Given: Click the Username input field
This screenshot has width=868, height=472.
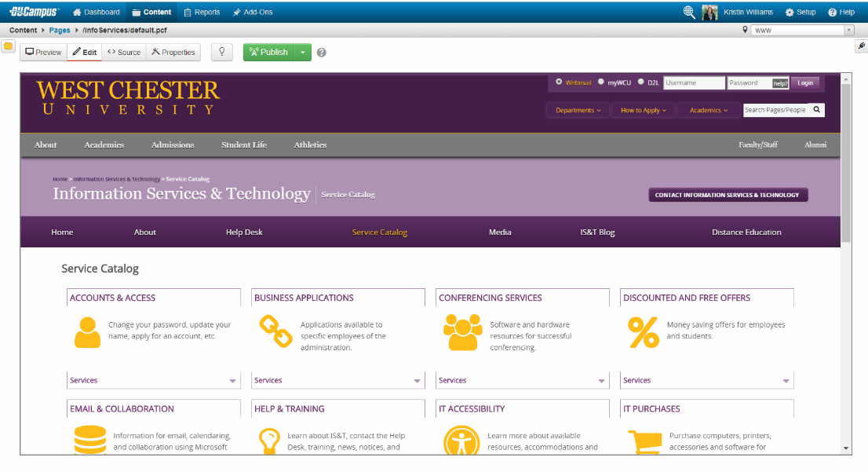Looking at the screenshot, I should tap(694, 82).
